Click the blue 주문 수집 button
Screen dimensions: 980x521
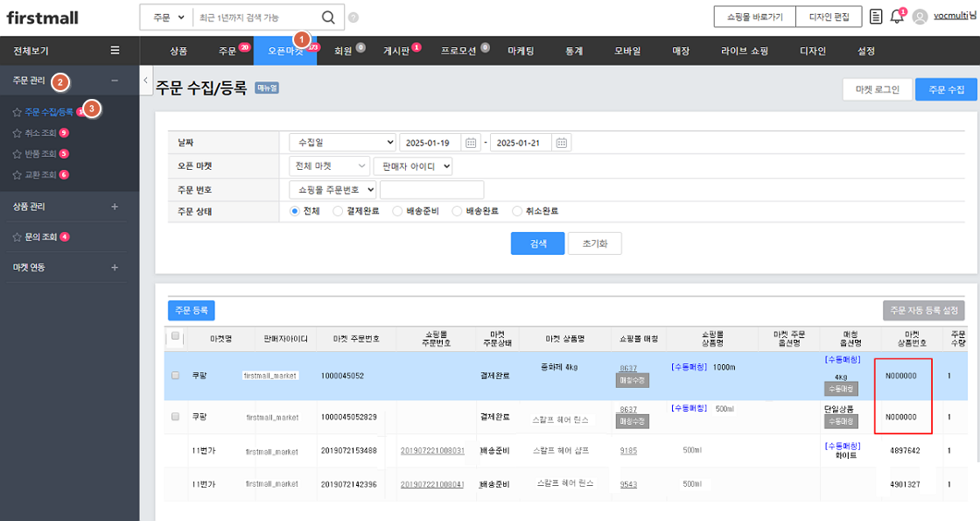coord(946,89)
